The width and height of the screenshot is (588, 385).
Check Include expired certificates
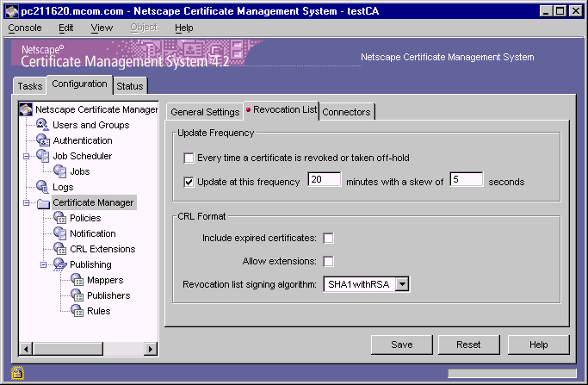[328, 238]
